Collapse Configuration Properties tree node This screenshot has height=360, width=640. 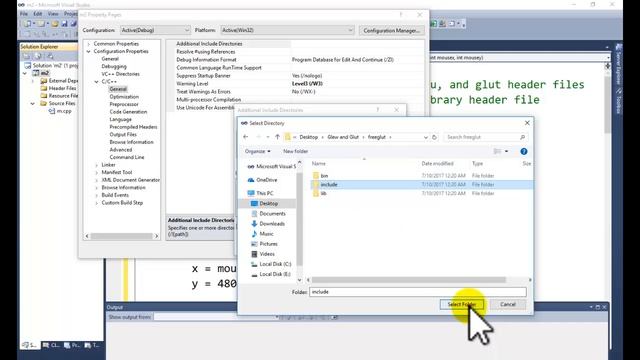pos(89,51)
